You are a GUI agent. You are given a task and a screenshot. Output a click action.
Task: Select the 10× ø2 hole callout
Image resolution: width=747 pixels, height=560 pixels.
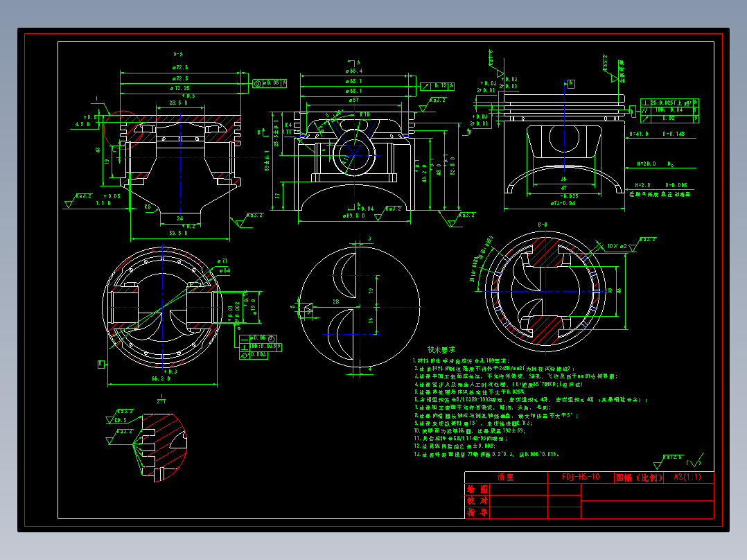pyautogui.click(x=617, y=247)
